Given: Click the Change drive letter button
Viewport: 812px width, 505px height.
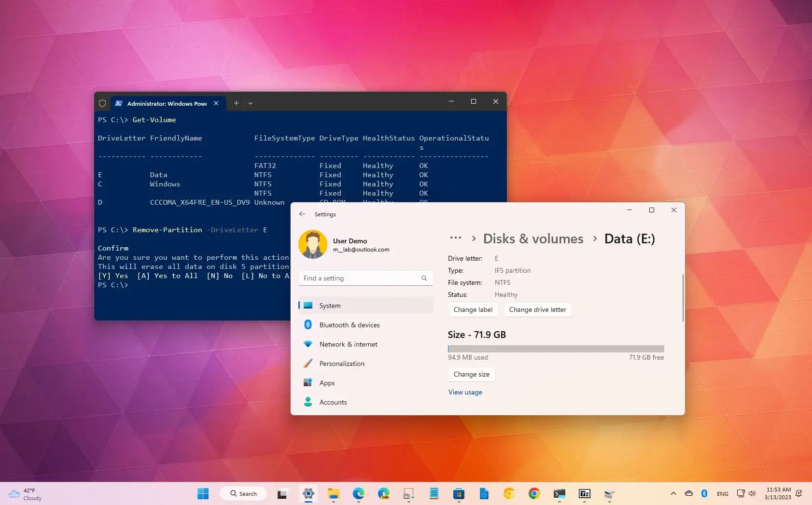Looking at the screenshot, I should point(537,309).
